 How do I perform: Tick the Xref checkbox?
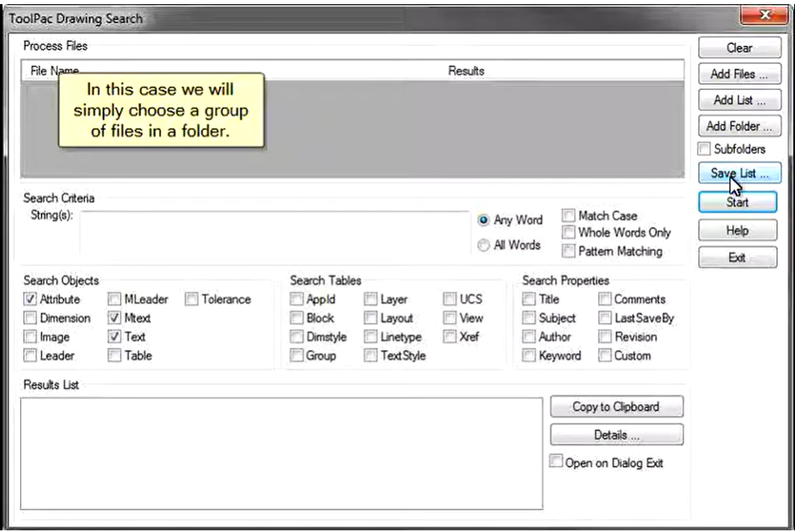click(x=450, y=337)
